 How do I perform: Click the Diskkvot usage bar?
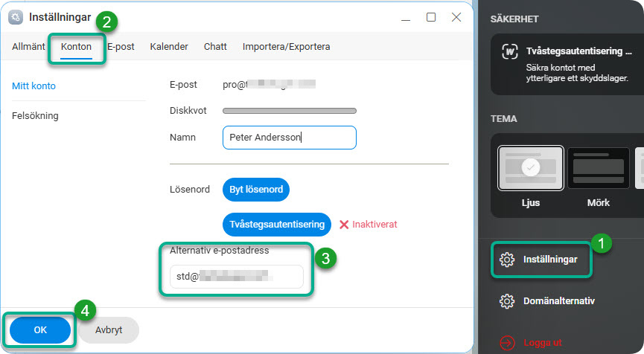[290, 111]
